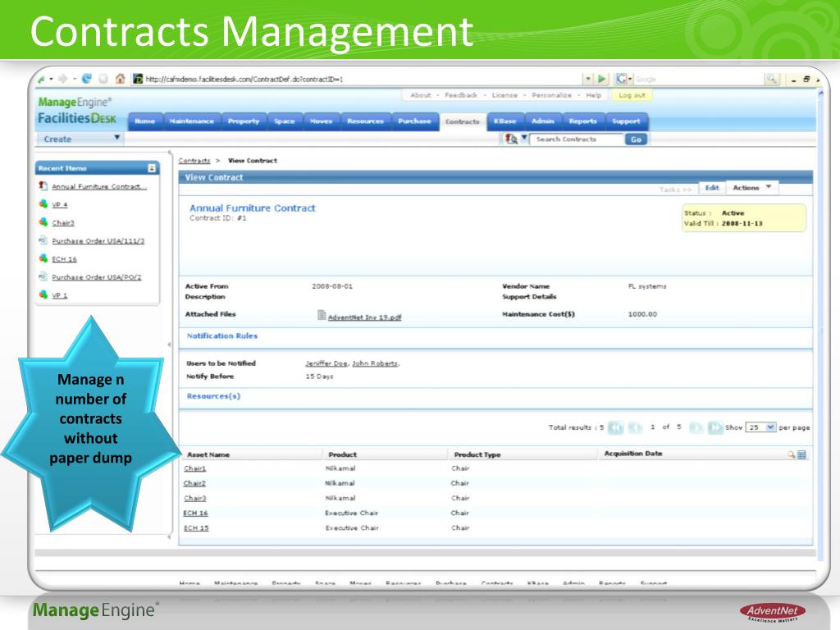
Task: Switch to the Purchase tab
Action: 414,121
